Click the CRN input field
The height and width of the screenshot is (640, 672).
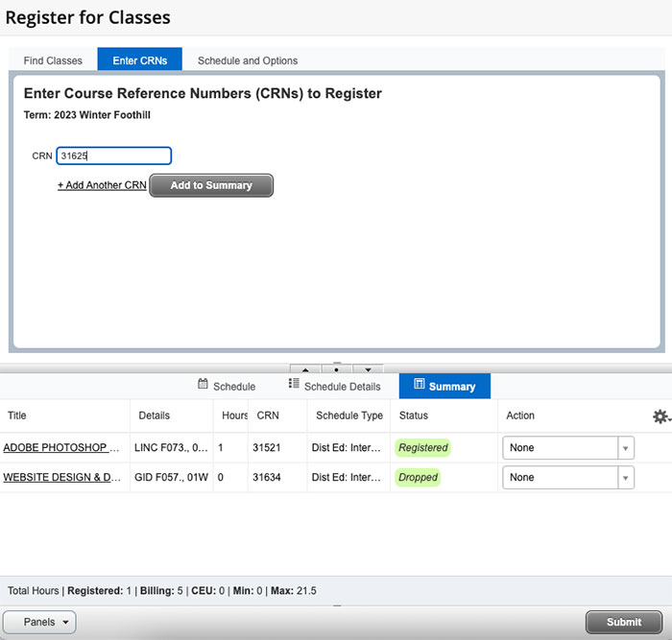[x=113, y=155]
